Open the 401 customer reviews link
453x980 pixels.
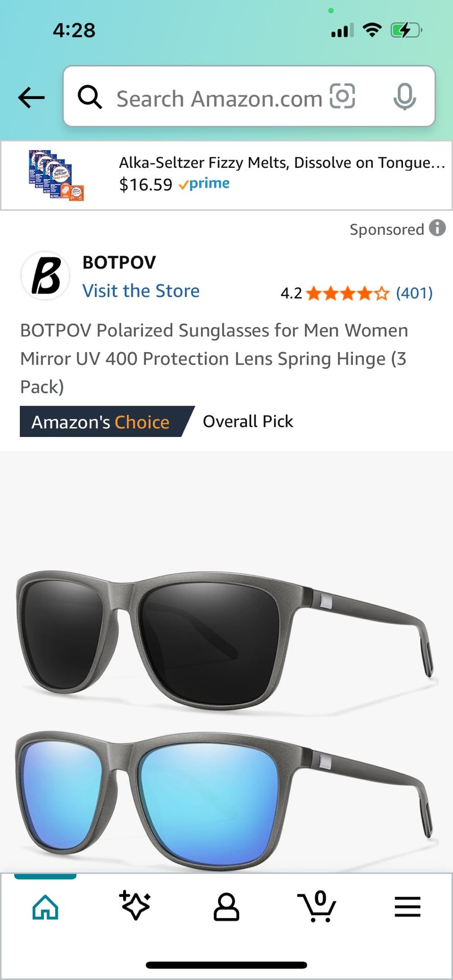pyautogui.click(x=414, y=293)
